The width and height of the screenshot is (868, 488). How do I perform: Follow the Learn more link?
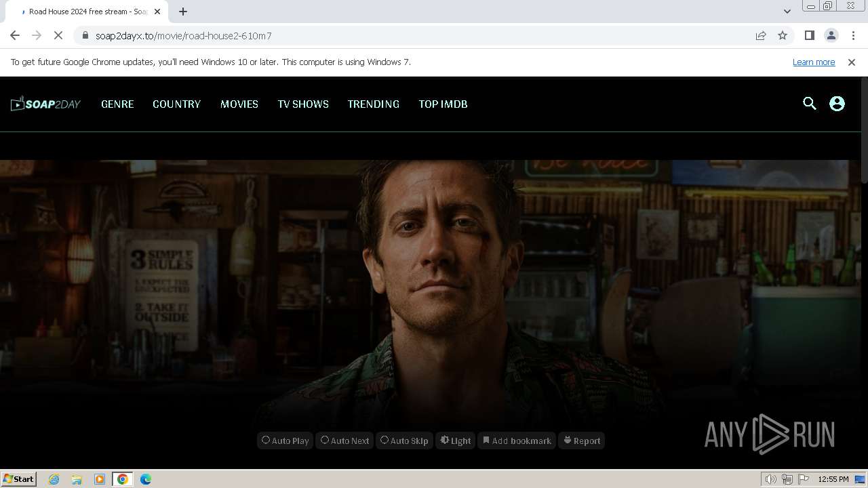click(814, 62)
